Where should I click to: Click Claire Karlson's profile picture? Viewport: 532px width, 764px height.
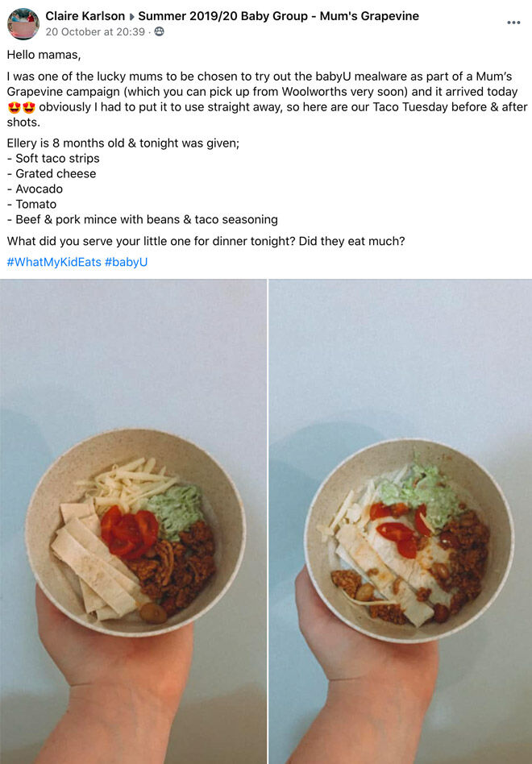[x=23, y=23]
